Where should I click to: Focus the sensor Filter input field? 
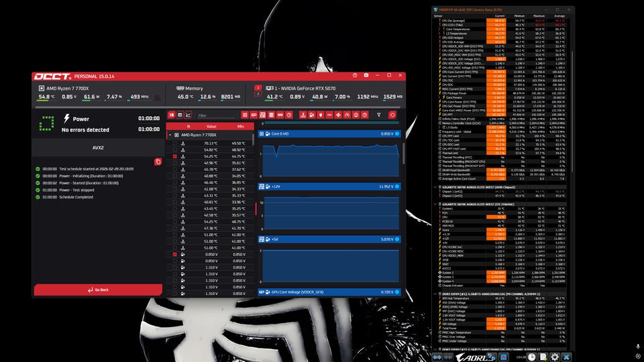click(217, 115)
